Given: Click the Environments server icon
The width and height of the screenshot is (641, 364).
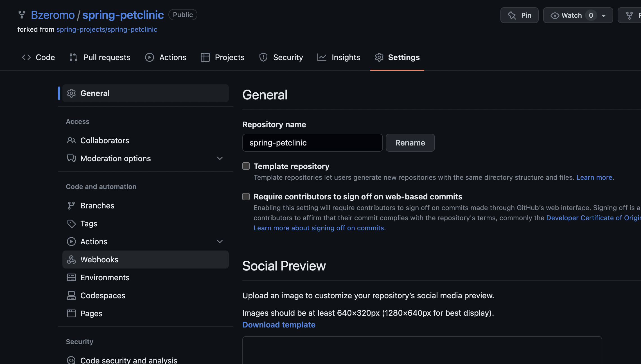Looking at the screenshot, I should tap(71, 277).
